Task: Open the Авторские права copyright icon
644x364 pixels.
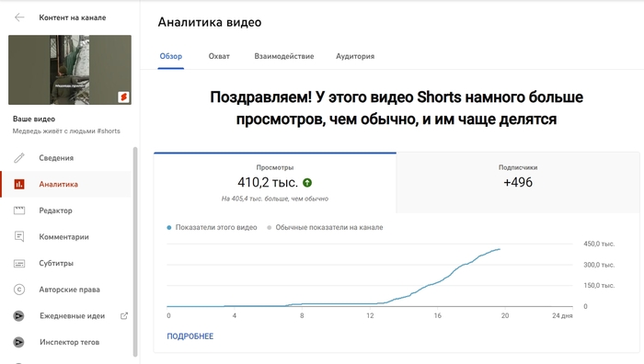Action: point(19,290)
